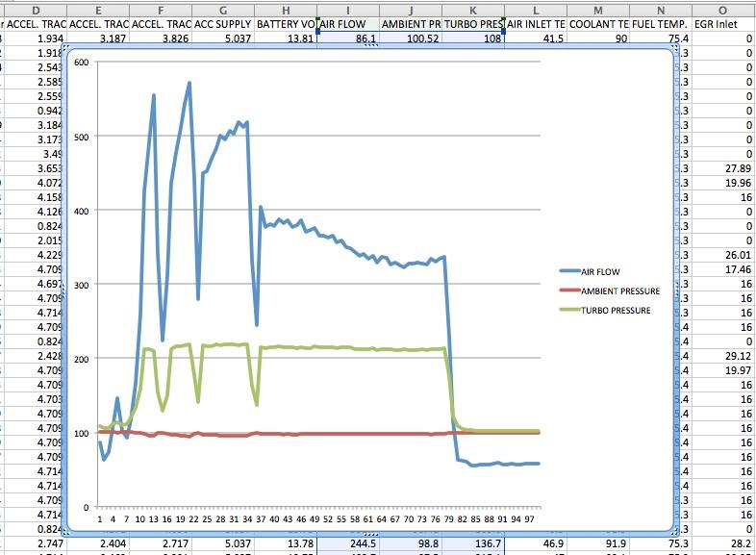Click the ACC SUPPLY header cell
The height and width of the screenshot is (555, 756).
click(x=224, y=22)
